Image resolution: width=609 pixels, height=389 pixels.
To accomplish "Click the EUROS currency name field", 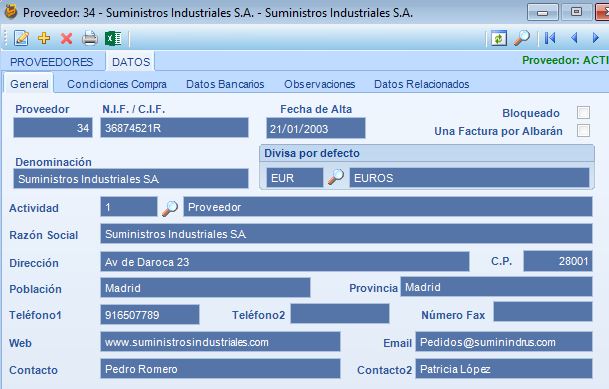I will pyautogui.click(x=469, y=178).
